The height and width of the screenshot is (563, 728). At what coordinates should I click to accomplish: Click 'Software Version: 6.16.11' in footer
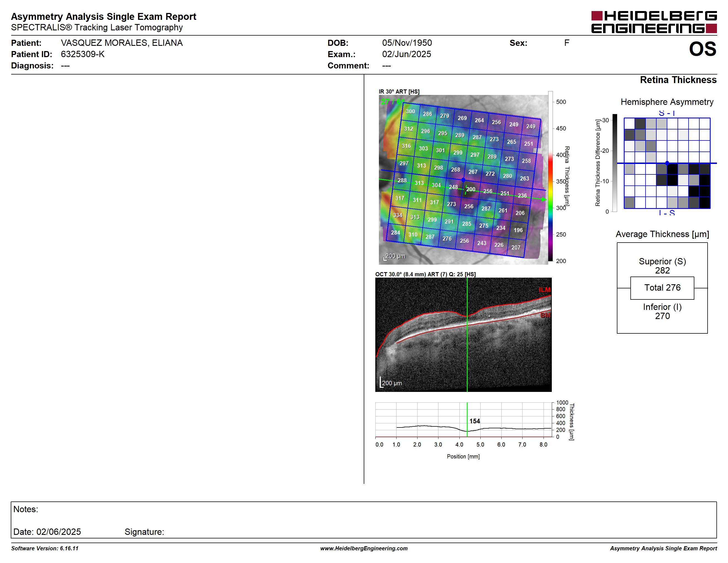tap(45, 548)
